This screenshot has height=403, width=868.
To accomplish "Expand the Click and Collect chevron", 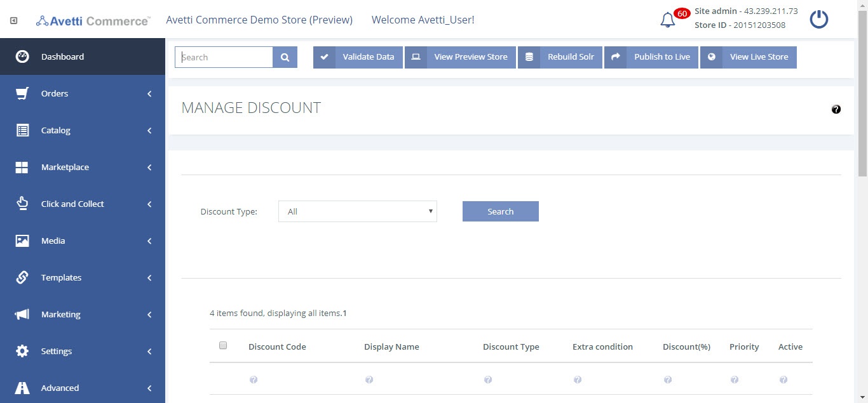I will 149,204.
